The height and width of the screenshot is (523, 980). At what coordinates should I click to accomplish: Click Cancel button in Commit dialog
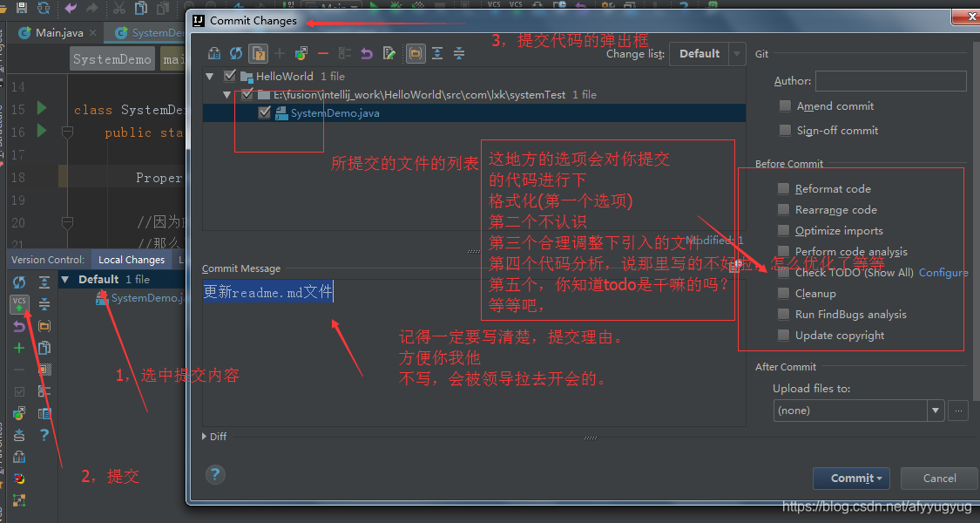(x=939, y=479)
